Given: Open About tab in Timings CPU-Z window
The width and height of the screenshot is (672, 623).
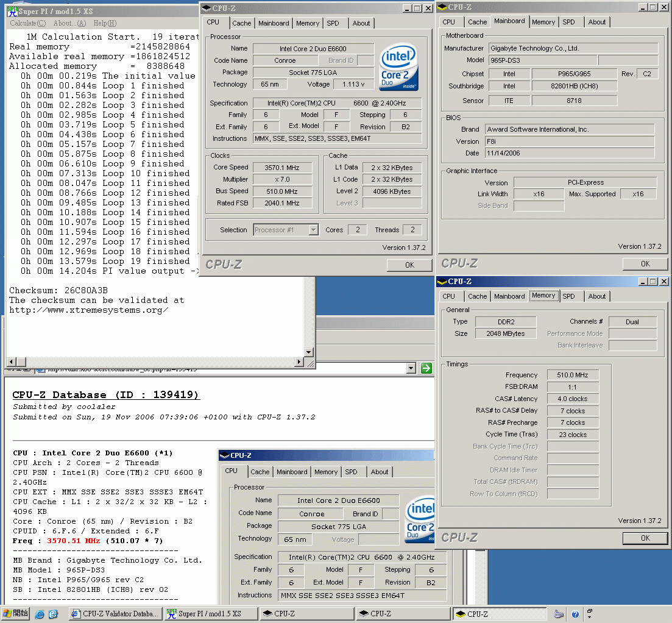Looking at the screenshot, I should tap(597, 296).
